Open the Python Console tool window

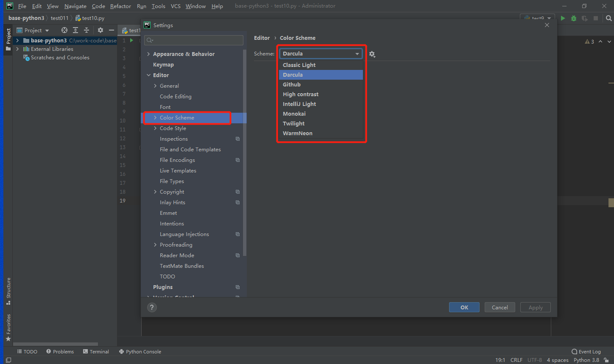[x=140, y=352]
